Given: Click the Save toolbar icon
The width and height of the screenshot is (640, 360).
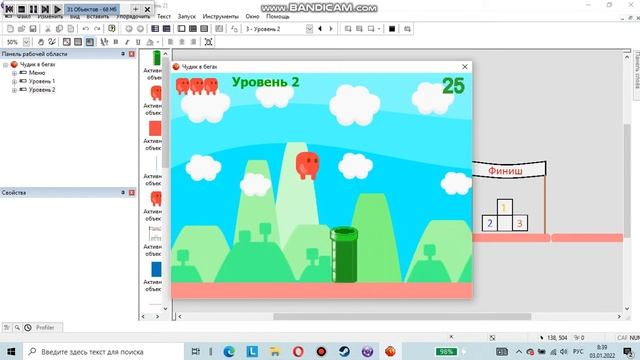Looking at the screenshot, I should [x=33, y=29].
